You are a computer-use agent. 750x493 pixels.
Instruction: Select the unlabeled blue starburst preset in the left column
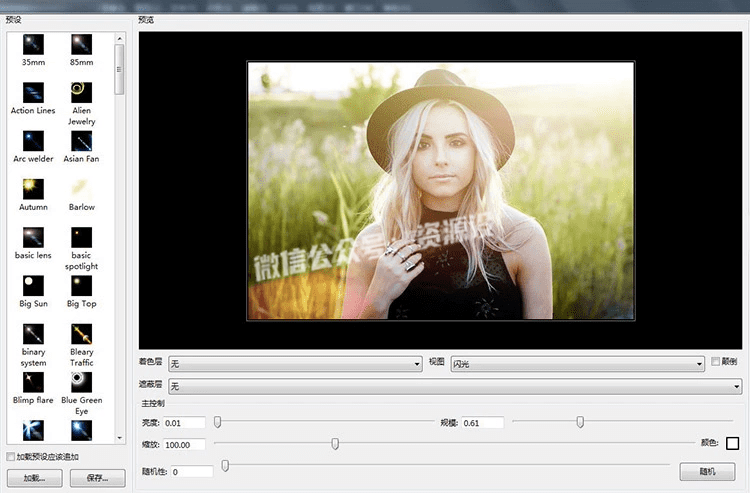33,430
